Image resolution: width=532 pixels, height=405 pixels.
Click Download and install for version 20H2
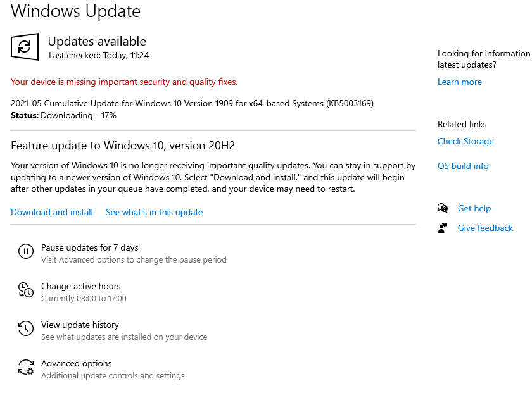click(51, 212)
